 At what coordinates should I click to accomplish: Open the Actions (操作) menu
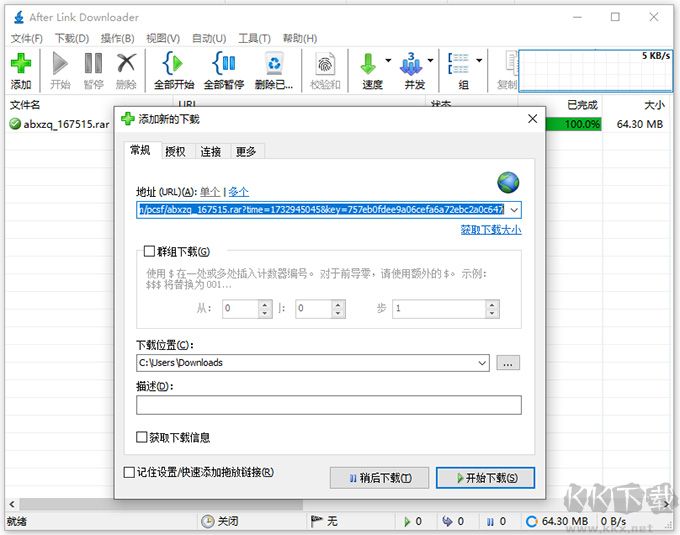click(x=118, y=39)
